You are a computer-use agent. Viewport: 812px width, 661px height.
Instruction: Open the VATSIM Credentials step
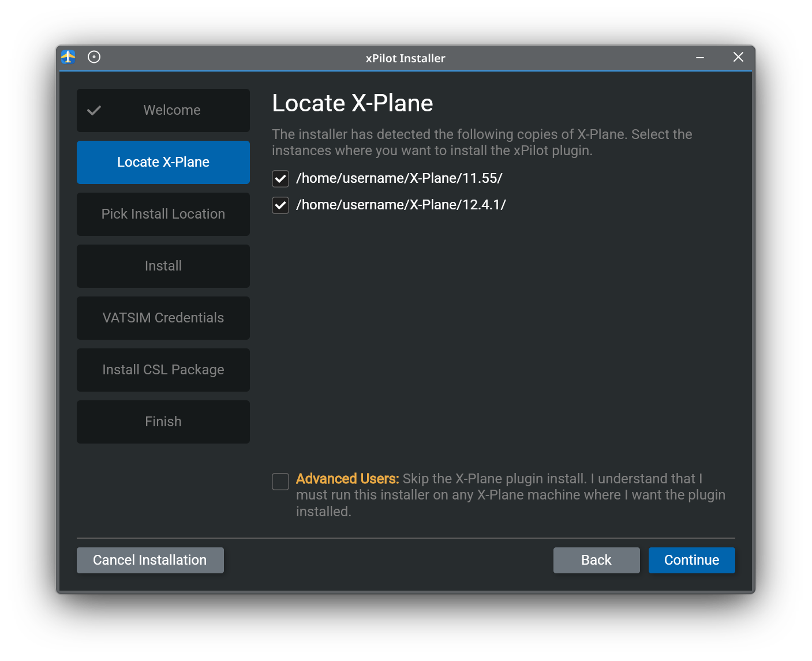[x=163, y=318]
